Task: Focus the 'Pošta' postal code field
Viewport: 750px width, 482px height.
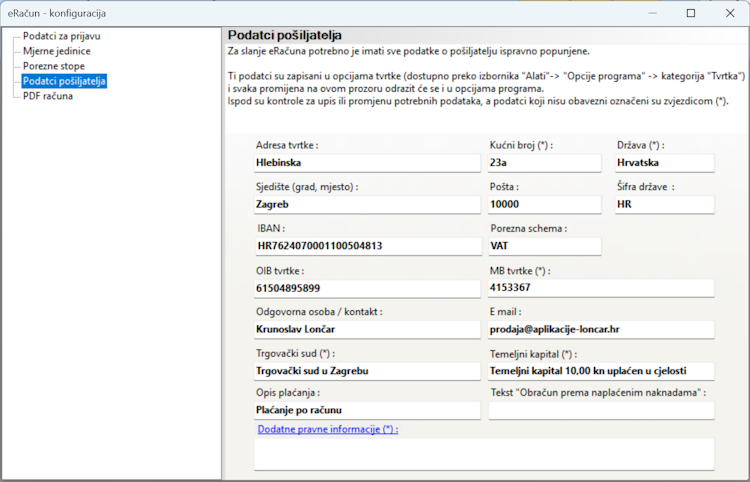Action: [x=544, y=204]
